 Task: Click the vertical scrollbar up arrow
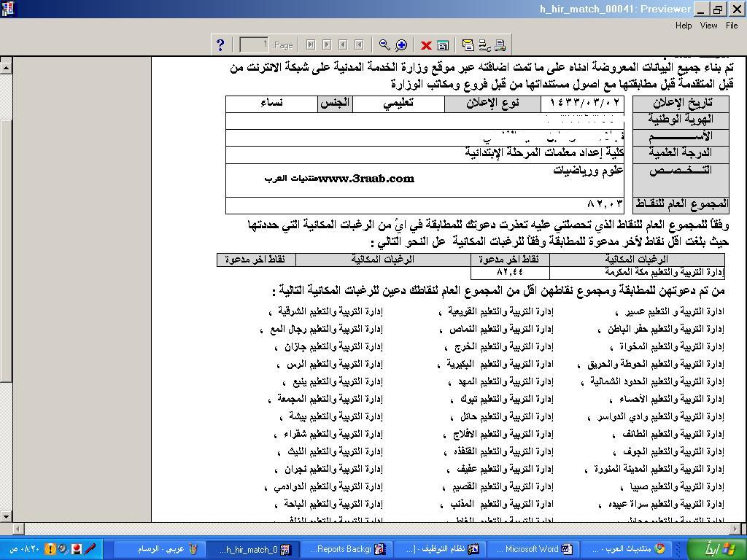click(x=6, y=68)
